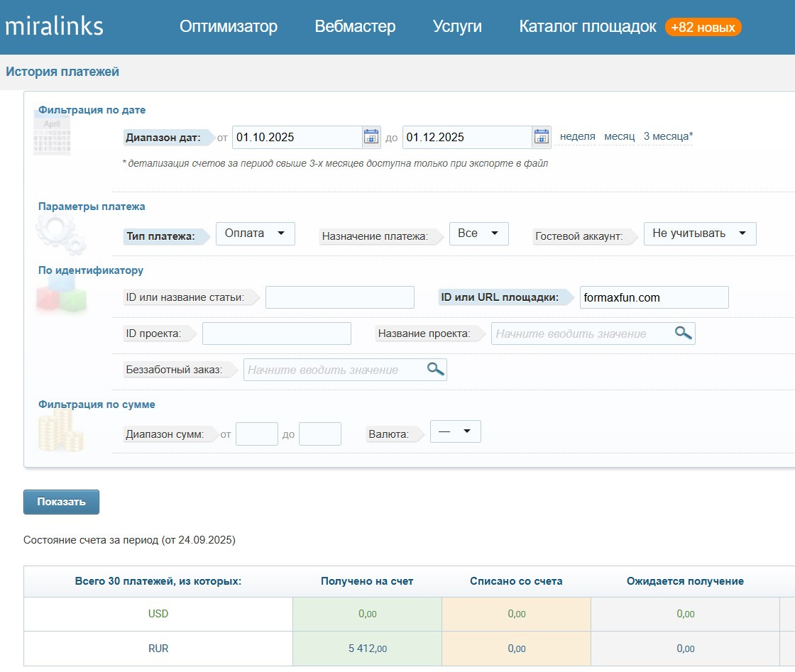Focus the sum range 'от' field
This screenshot has width=795, height=672.
coord(257,434)
